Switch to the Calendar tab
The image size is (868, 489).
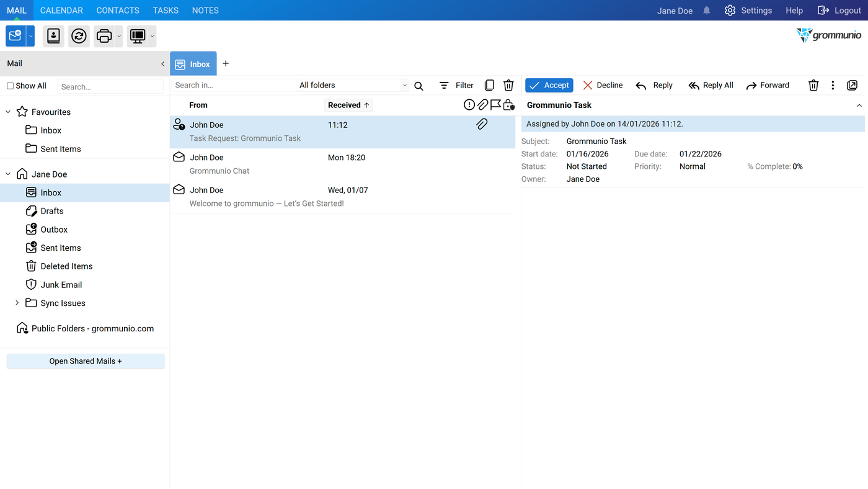click(61, 11)
